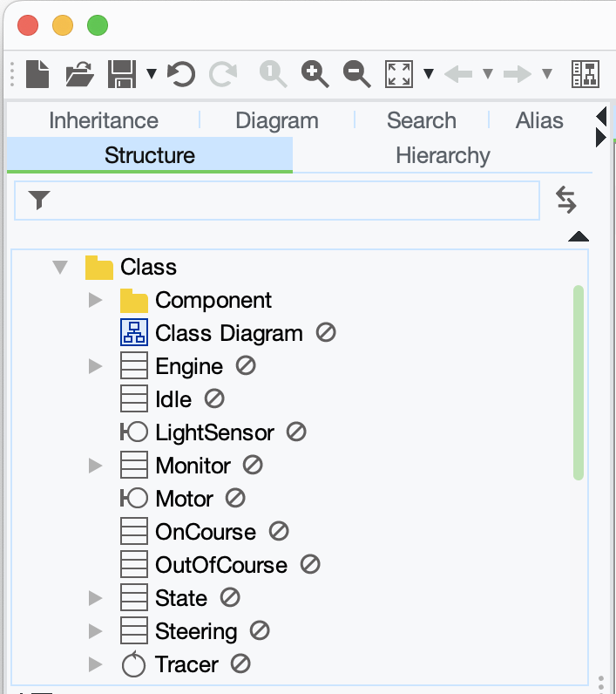
Task: Click the filter text input field
Action: pyautogui.click(x=288, y=201)
